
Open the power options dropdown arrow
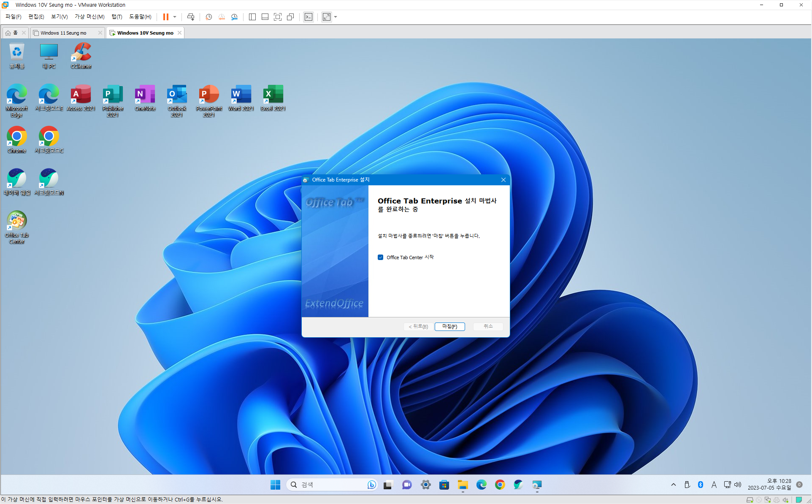175,17
